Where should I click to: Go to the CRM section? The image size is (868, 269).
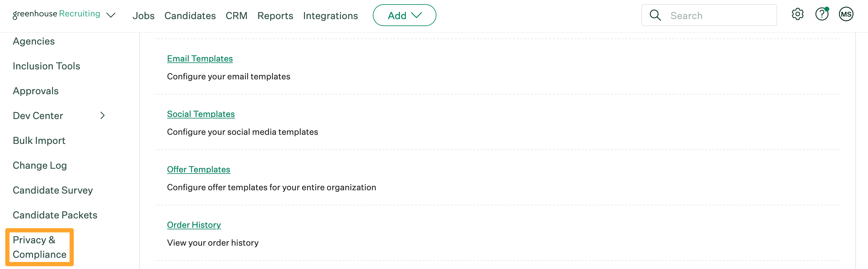pyautogui.click(x=237, y=15)
